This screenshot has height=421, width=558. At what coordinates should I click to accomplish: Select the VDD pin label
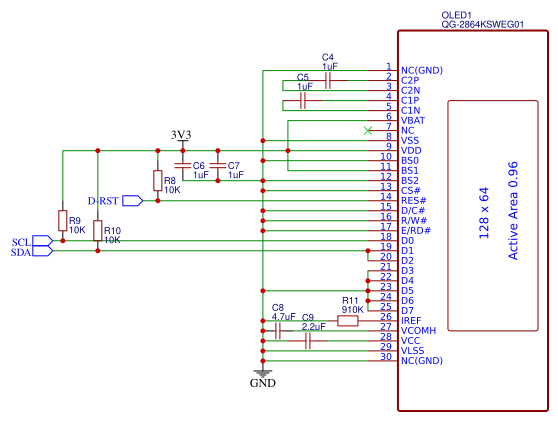[411, 151]
